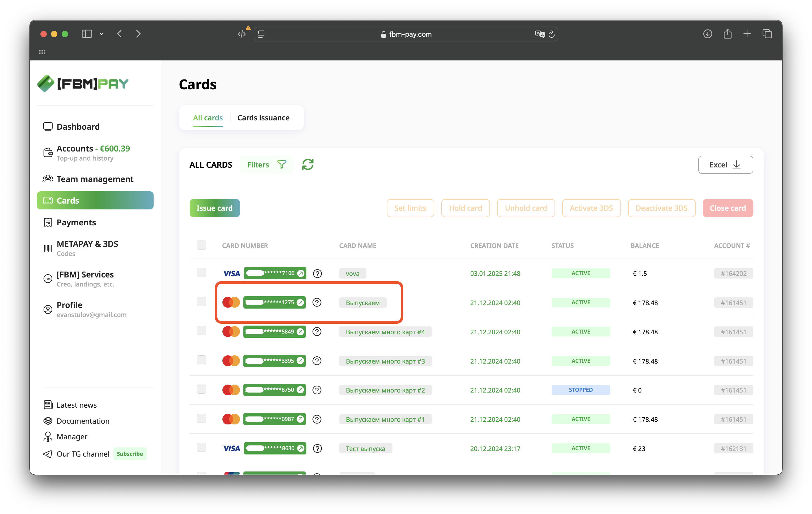812x514 pixels.
Task: Open arrow icon on card ending 1275
Action: tap(300, 302)
